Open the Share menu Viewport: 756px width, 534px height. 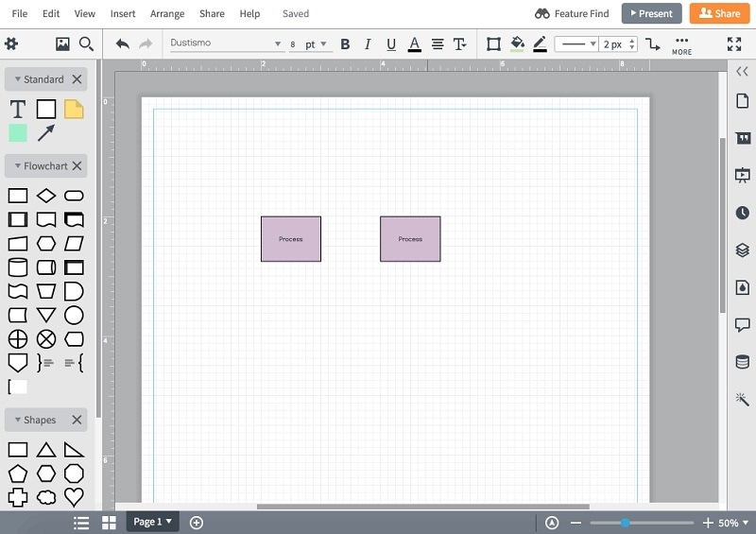pos(212,13)
